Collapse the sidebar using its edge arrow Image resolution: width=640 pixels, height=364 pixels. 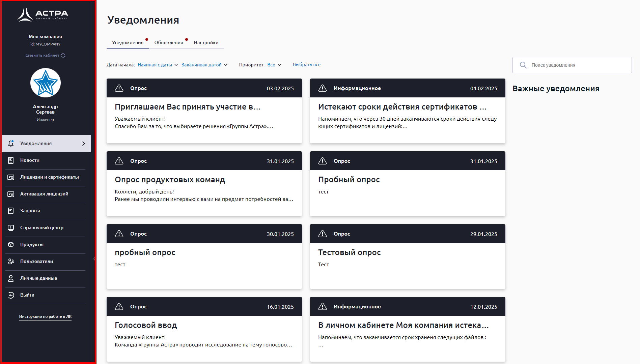[94, 259]
